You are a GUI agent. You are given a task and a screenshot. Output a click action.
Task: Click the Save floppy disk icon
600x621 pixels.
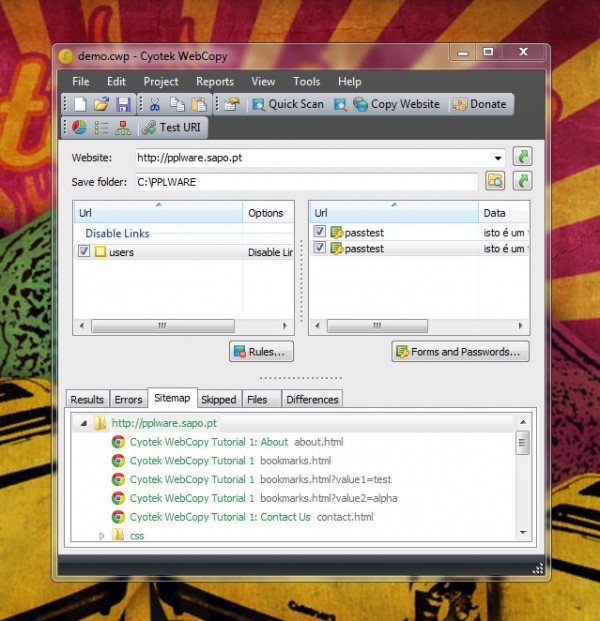123,105
